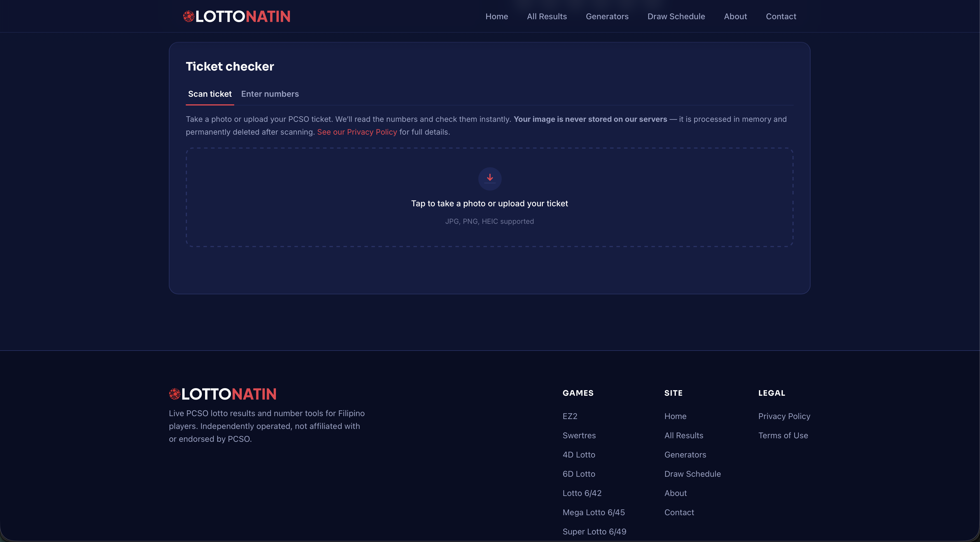Open EZ2 in the footer Games list

tap(570, 416)
